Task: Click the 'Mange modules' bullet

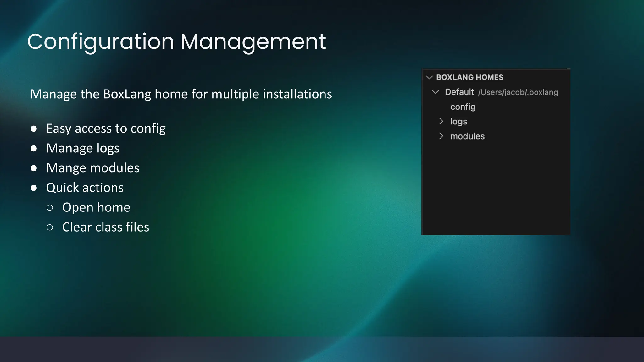Action: coord(93,168)
